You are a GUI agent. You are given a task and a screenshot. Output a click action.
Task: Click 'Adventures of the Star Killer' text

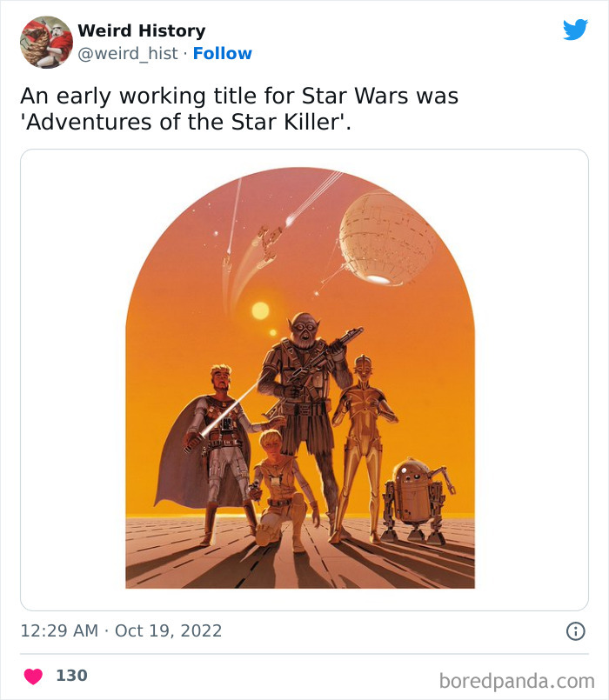coord(185,121)
